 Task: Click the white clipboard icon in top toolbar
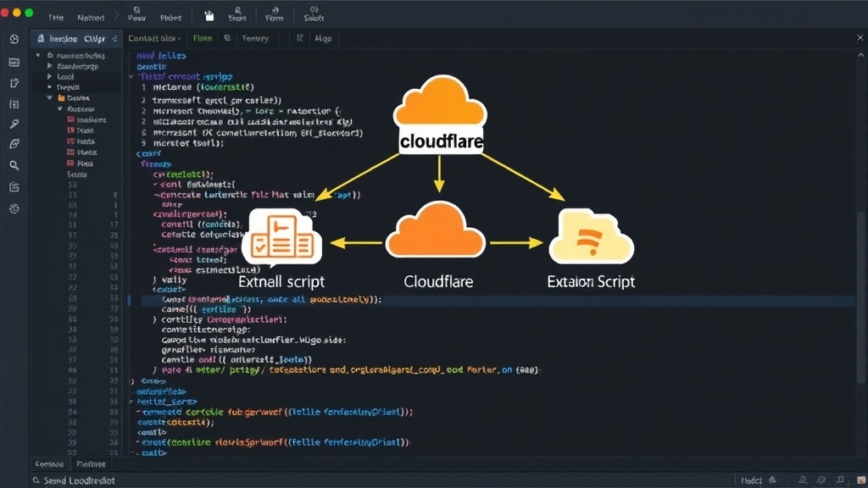point(209,16)
